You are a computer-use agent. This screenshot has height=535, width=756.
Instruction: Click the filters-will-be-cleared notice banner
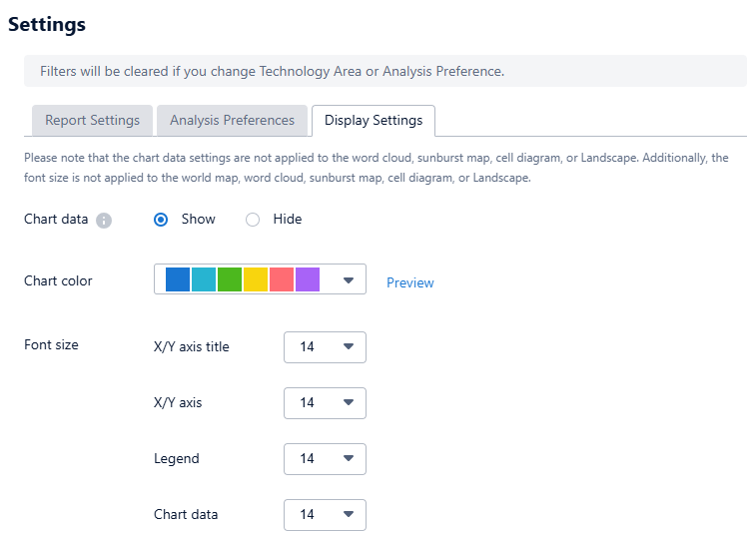(384, 72)
